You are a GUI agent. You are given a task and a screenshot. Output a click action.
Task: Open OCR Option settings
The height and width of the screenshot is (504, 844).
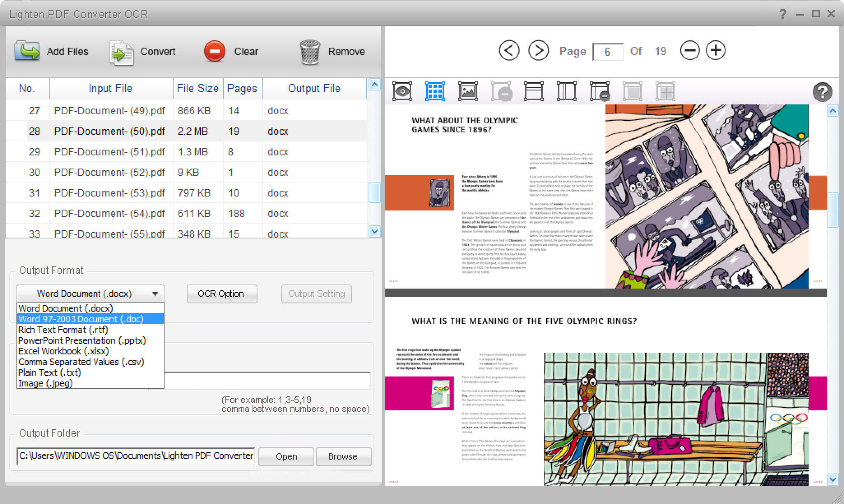(222, 294)
